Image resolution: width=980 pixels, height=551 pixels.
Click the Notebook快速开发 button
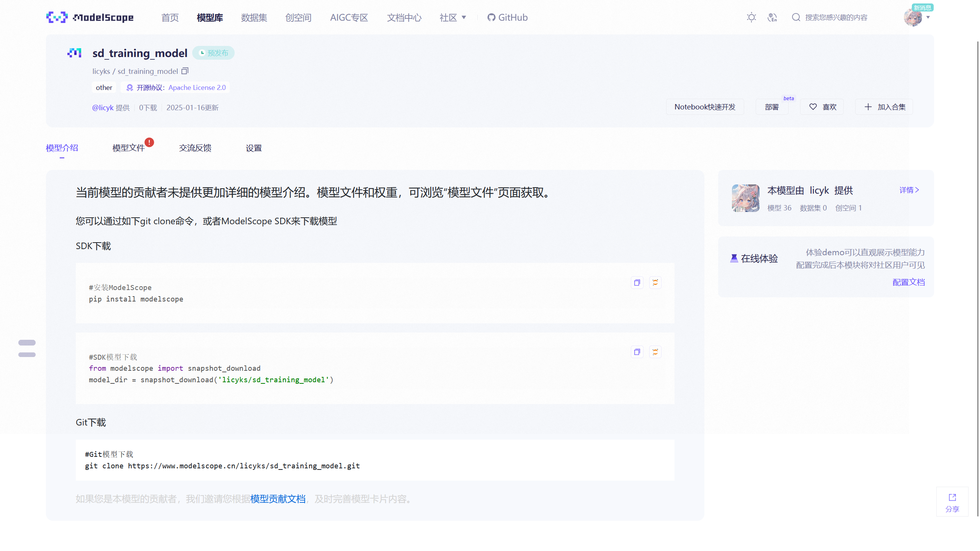[x=705, y=107]
